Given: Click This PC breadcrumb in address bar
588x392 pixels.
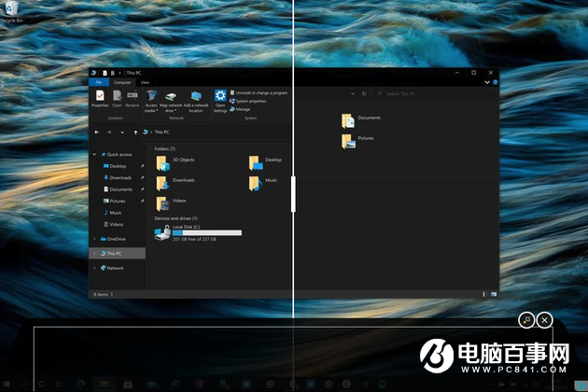Looking at the screenshot, I should click(161, 132).
